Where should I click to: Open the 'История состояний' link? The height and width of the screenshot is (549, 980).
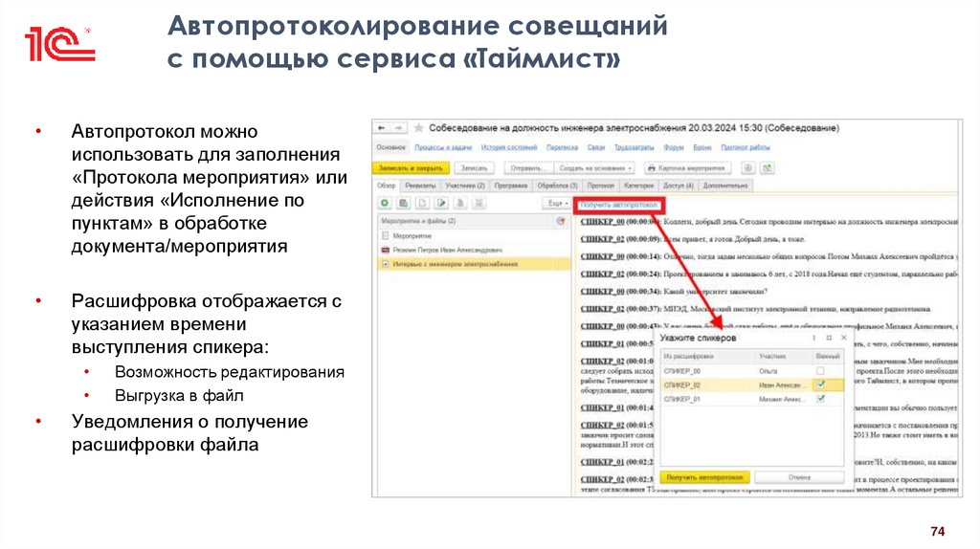pos(509,147)
